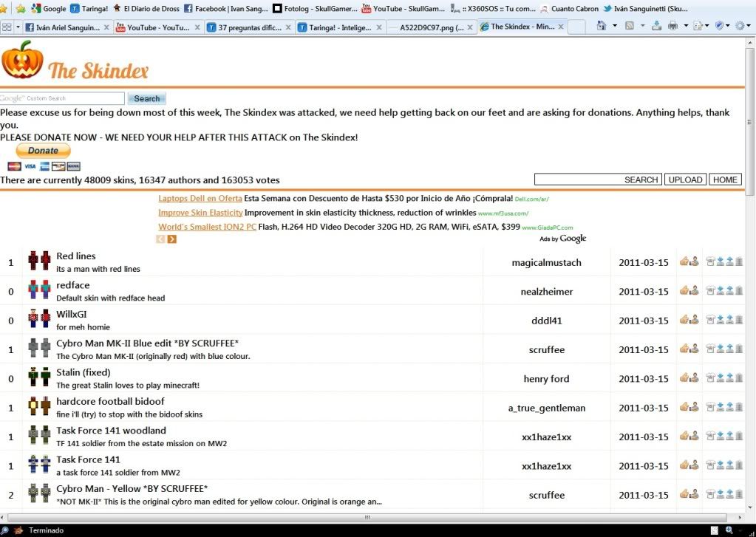The width and height of the screenshot is (756, 537).
Task: Click the download icon for Cybro Man MK-II Blue edit
Action: coord(720,348)
